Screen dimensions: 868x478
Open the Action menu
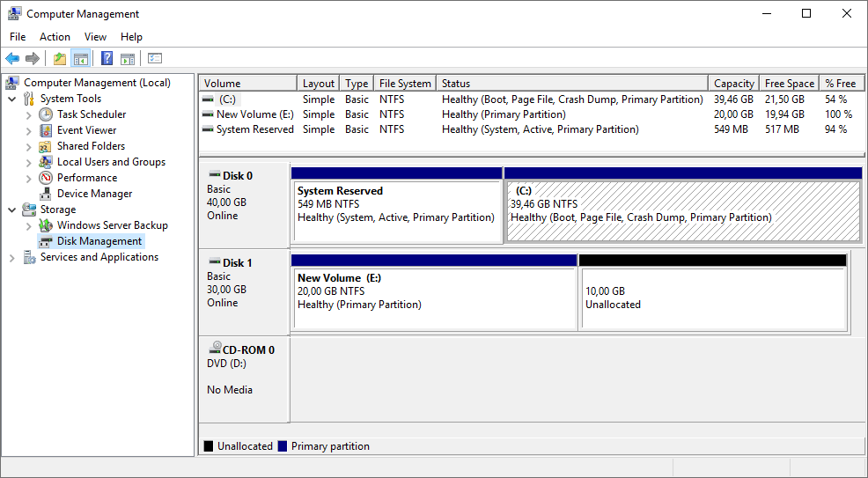55,36
